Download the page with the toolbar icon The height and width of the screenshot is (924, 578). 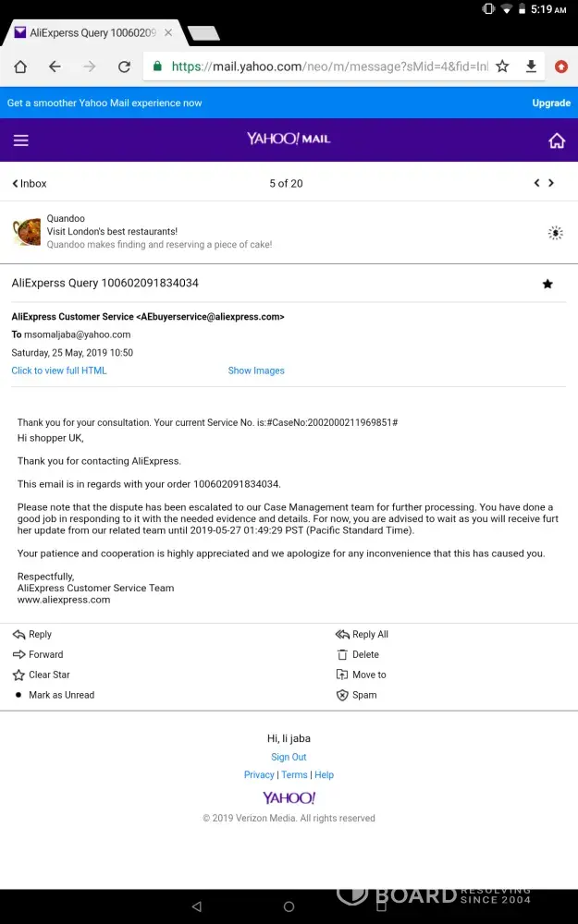tap(531, 67)
